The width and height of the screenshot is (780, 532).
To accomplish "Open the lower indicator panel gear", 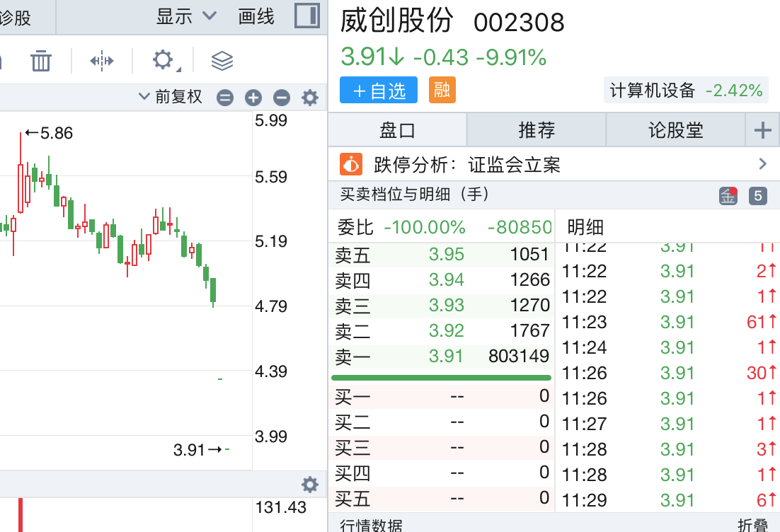I will click(309, 485).
